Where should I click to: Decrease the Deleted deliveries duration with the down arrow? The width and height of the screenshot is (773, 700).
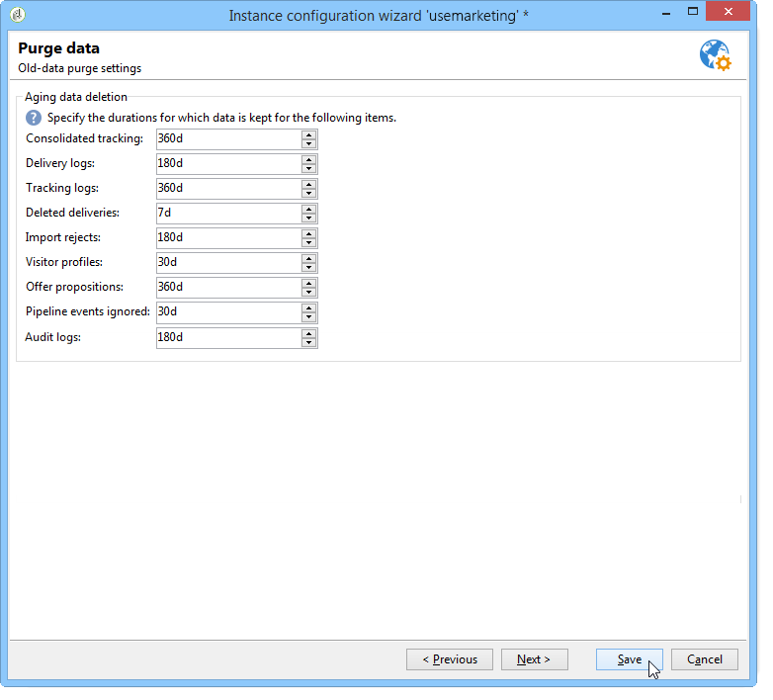tap(309, 218)
